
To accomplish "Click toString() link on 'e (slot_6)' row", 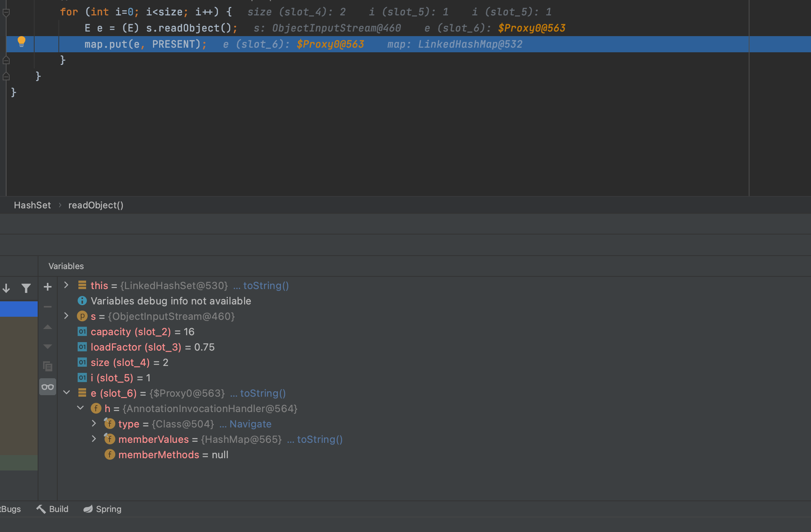I will (x=263, y=393).
